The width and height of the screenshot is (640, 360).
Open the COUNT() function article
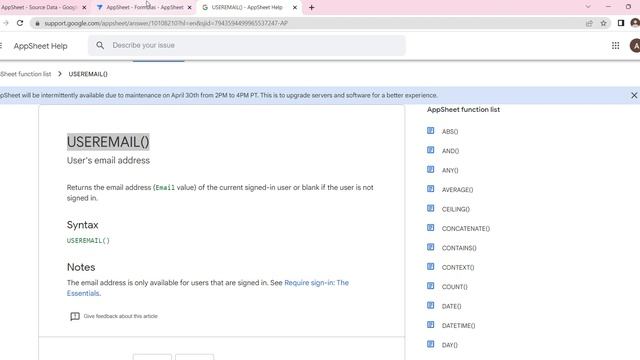pos(454,287)
